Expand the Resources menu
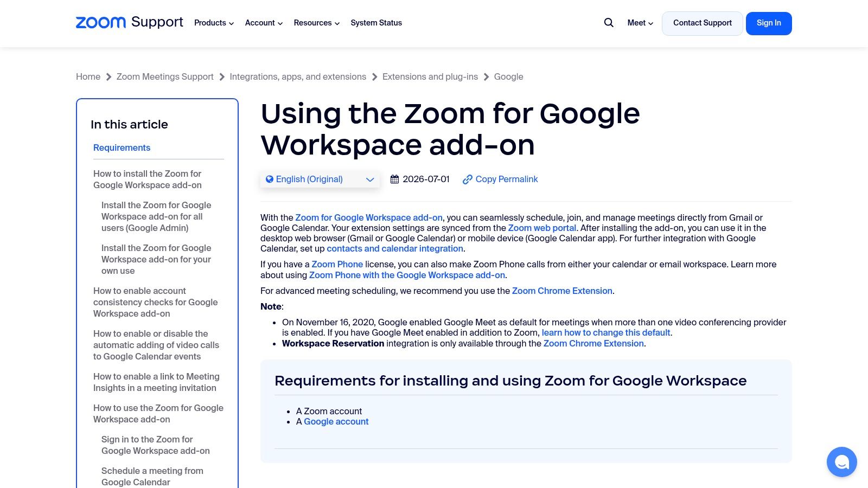The height and width of the screenshot is (488, 868). 317,23
